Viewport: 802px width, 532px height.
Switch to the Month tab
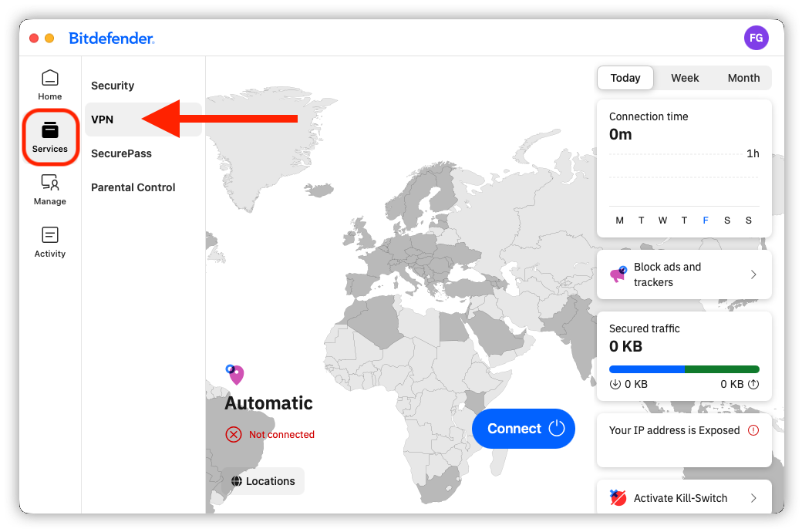click(743, 78)
